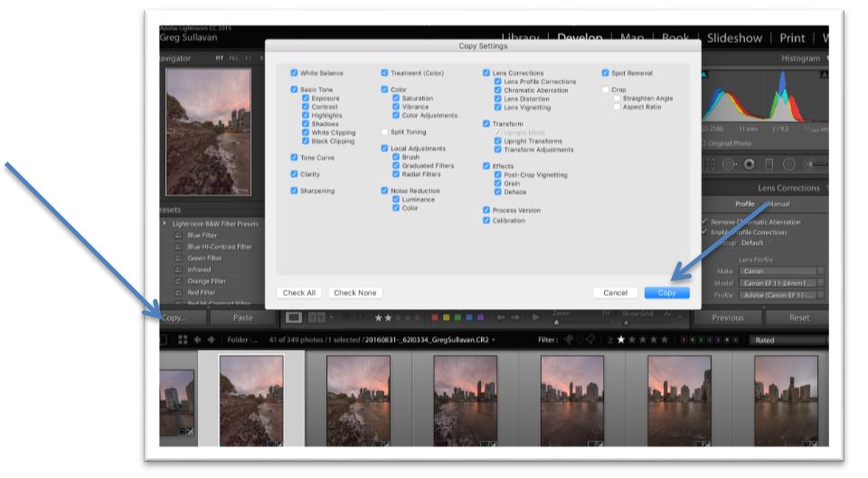868x478 pixels.
Task: Uncheck Sharpening setting
Action: click(x=294, y=191)
